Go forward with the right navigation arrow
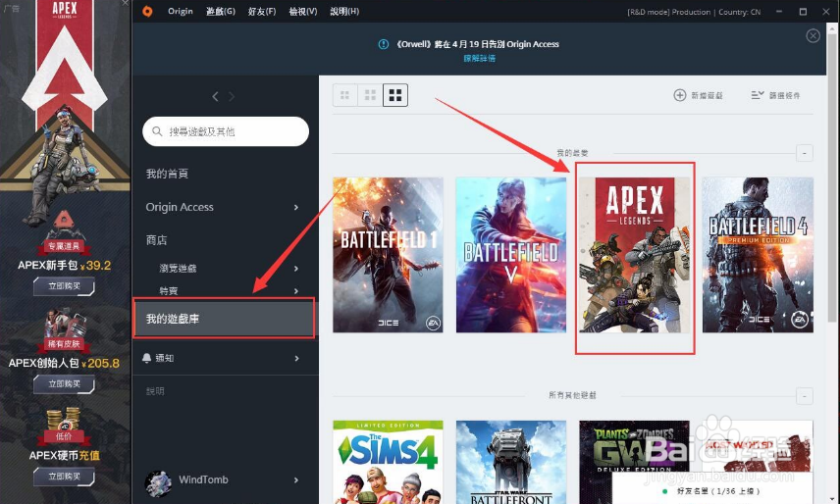 click(232, 96)
